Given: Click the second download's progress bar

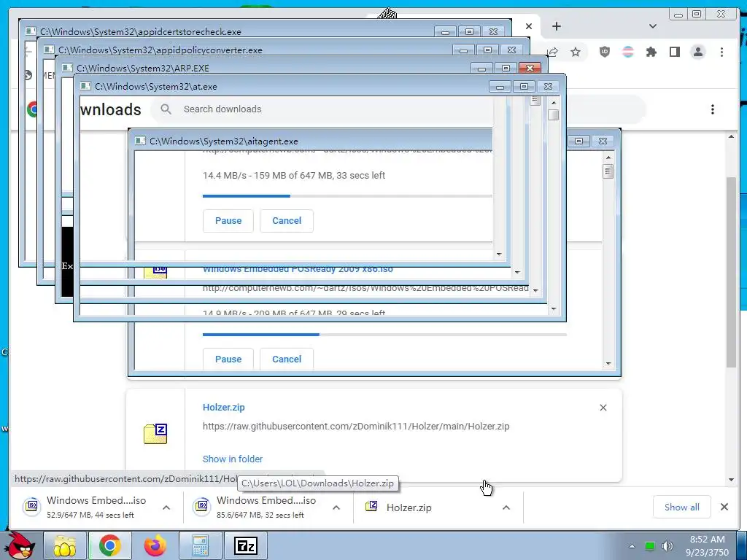Looking at the screenshot, I should coord(384,334).
